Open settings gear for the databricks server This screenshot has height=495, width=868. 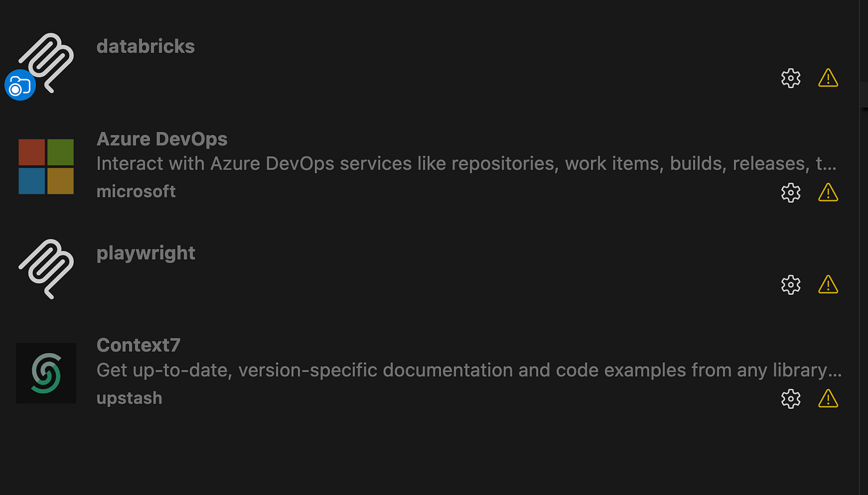click(790, 78)
